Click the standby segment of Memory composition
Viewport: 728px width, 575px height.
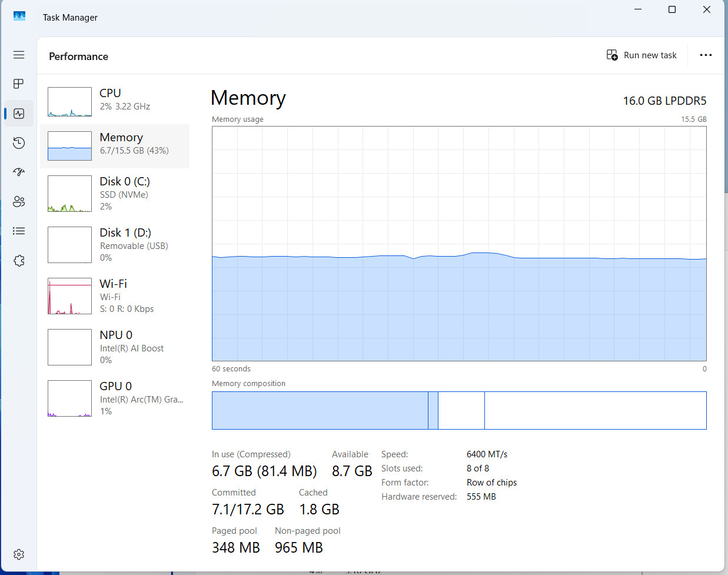click(461, 410)
